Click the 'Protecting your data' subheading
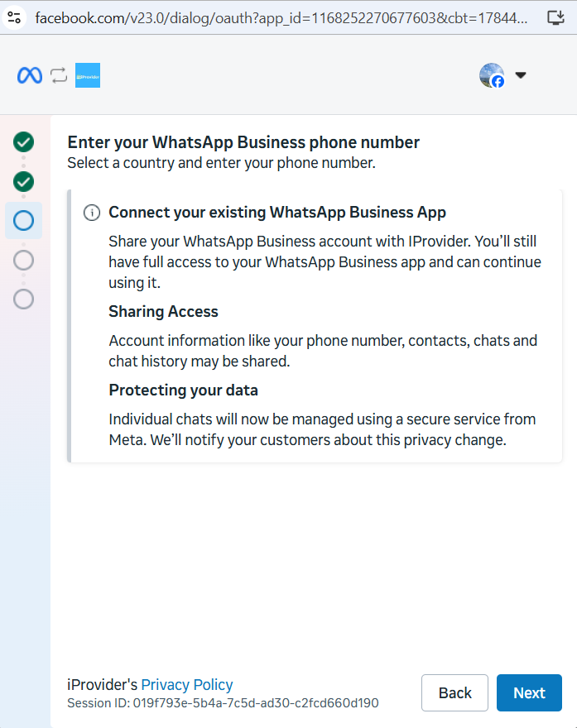The width and height of the screenshot is (577, 728). 184,390
